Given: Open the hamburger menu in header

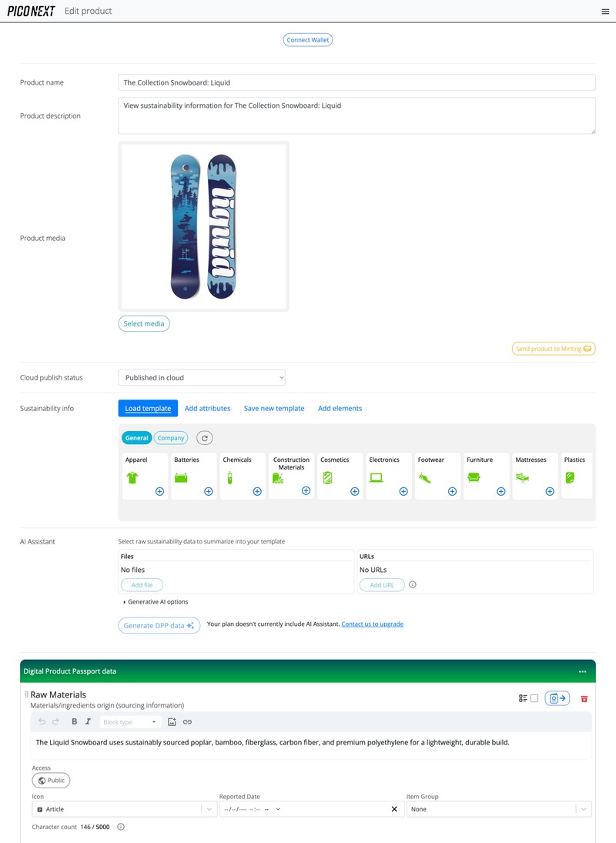Looking at the screenshot, I should coord(605,12).
